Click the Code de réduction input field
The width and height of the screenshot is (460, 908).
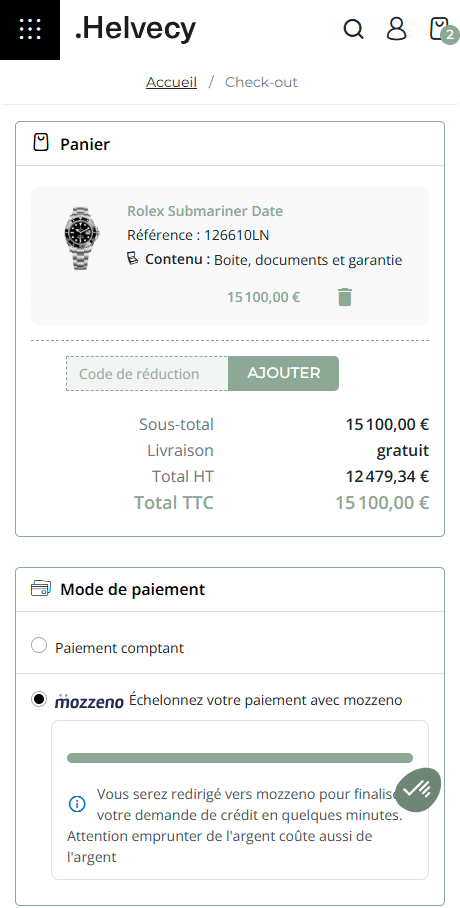click(147, 374)
